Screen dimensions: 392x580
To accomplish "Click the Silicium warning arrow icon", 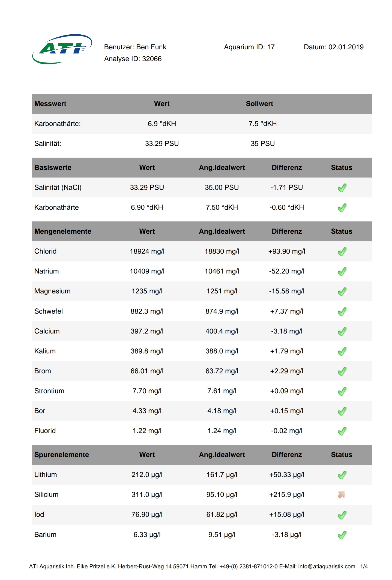I will coord(341,495).
